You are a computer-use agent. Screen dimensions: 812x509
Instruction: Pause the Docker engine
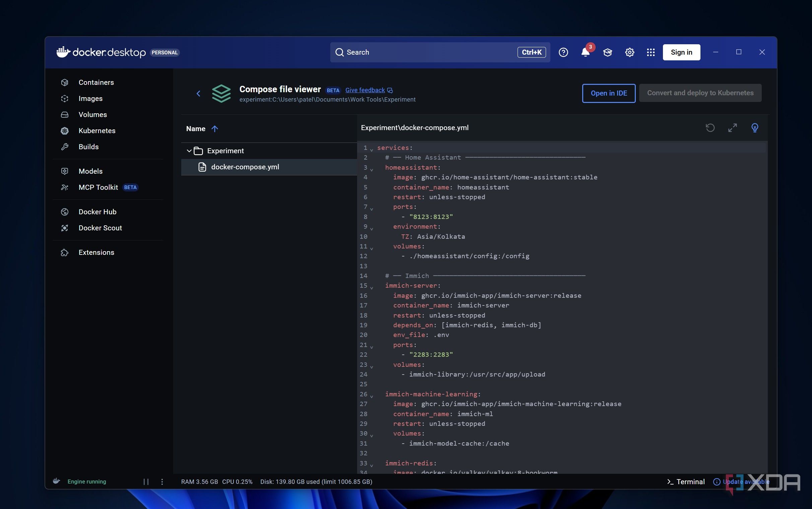point(146,482)
